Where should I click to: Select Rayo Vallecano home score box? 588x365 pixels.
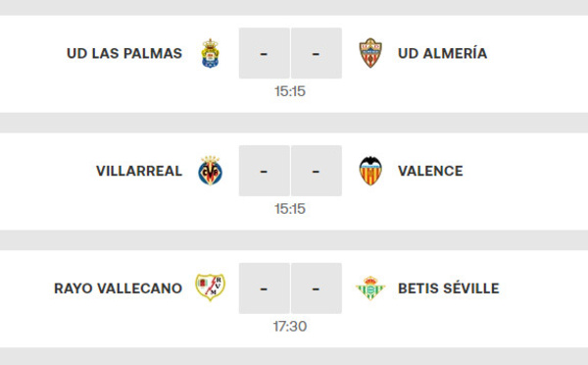point(265,288)
